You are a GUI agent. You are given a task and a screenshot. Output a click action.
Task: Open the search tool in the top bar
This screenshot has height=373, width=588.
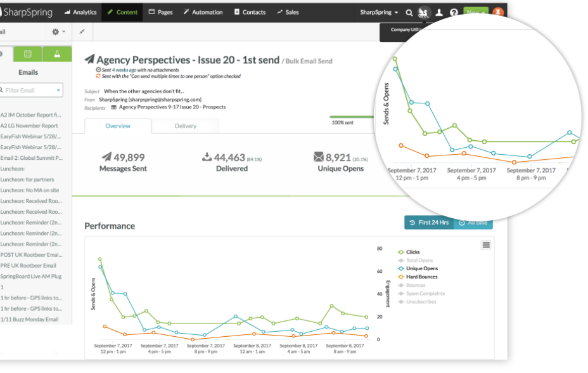click(x=408, y=11)
